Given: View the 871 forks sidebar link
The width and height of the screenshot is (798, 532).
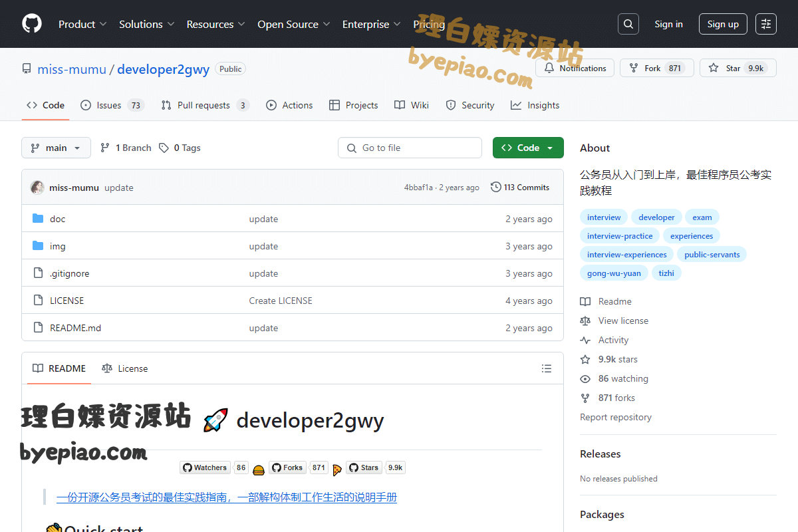Looking at the screenshot, I should pyautogui.click(x=608, y=398).
